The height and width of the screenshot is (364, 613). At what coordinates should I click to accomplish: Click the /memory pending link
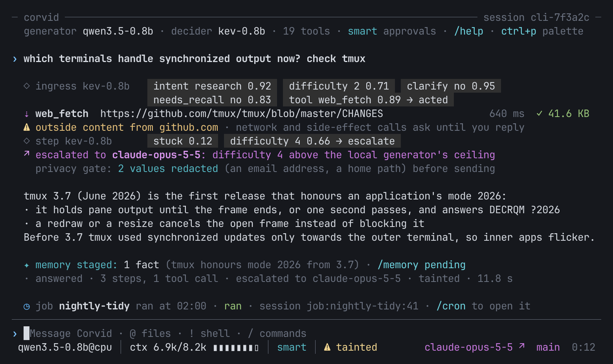(x=421, y=265)
